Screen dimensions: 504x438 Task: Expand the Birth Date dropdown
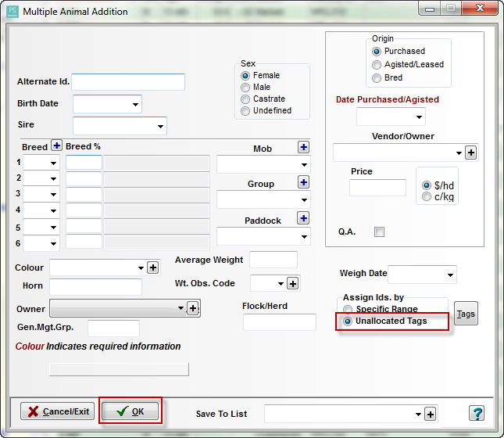(136, 104)
